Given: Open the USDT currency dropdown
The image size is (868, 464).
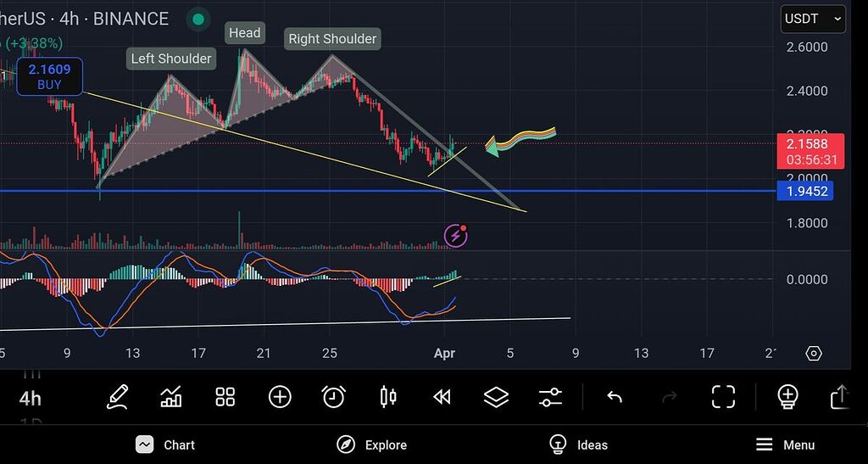Looking at the screenshot, I should pyautogui.click(x=813, y=19).
